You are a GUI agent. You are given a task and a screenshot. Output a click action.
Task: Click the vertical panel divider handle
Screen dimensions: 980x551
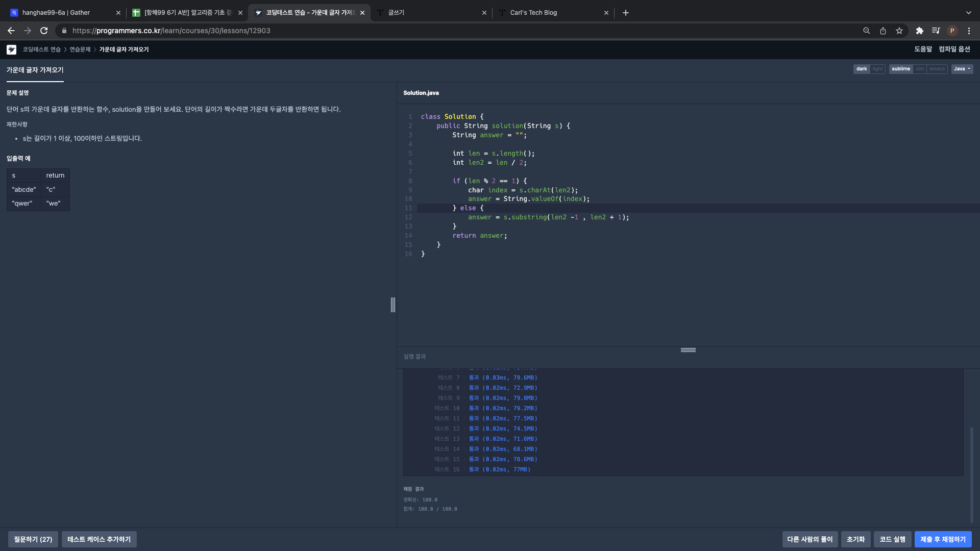click(393, 305)
